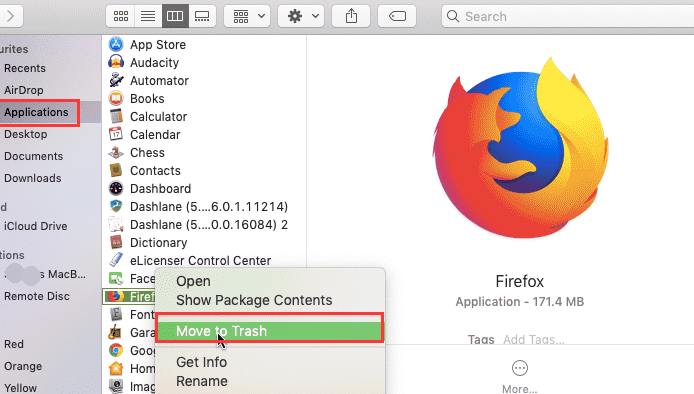Select the Contacts app icon
This screenshot has width=694, height=394.
coord(116,170)
